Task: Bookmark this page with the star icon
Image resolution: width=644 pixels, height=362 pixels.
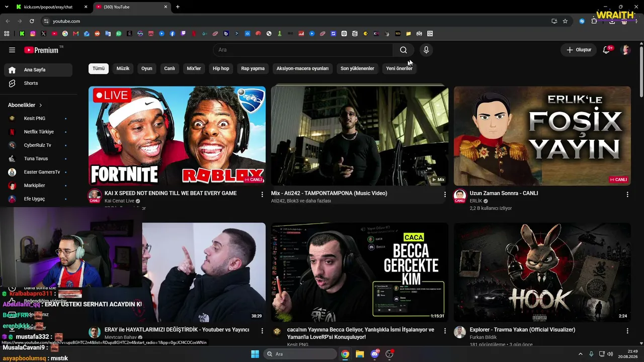Action: click(565, 21)
